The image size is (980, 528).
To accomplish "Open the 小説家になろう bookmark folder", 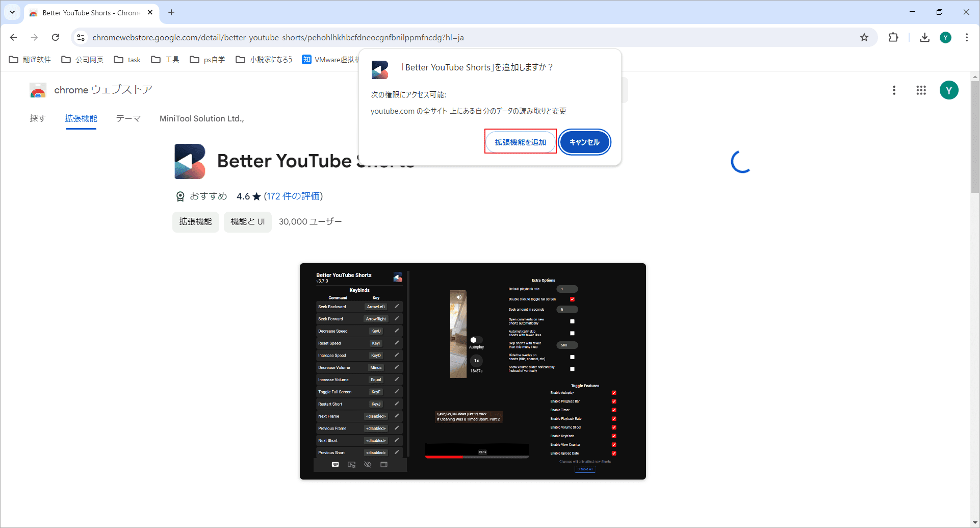I will point(264,60).
